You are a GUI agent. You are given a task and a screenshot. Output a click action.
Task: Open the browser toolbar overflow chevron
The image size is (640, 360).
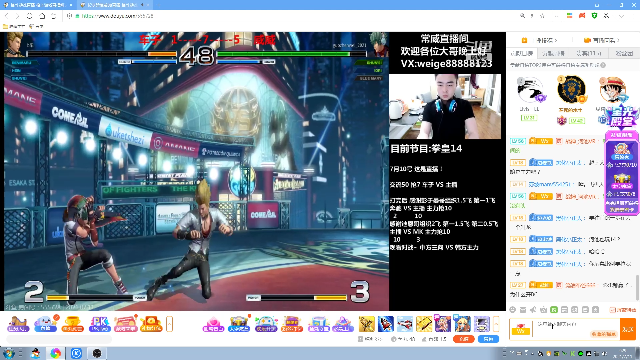(621, 16)
